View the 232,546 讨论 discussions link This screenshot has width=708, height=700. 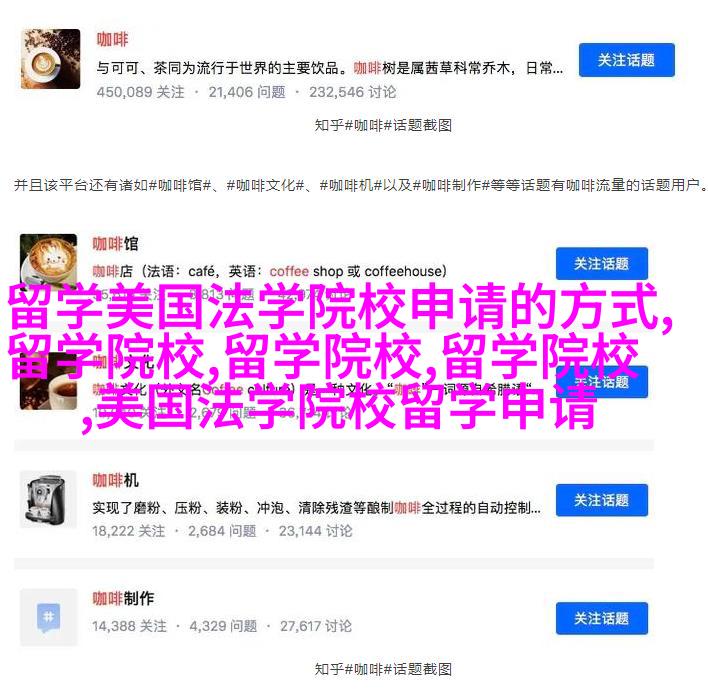click(x=353, y=92)
